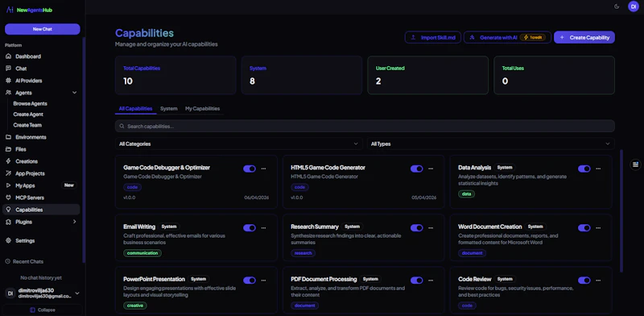Click the Chat speech-bubble icon in the sidebar
This screenshot has height=316, width=644.
pyautogui.click(x=8, y=69)
